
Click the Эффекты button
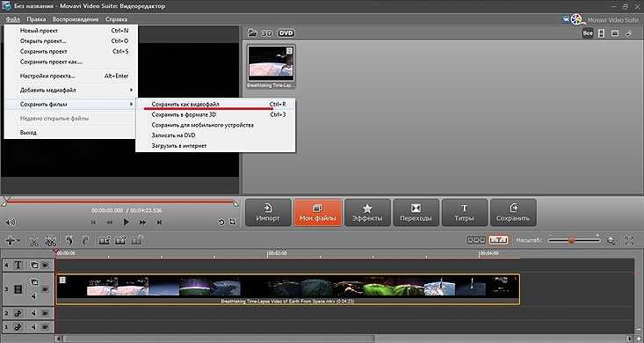[367, 213]
